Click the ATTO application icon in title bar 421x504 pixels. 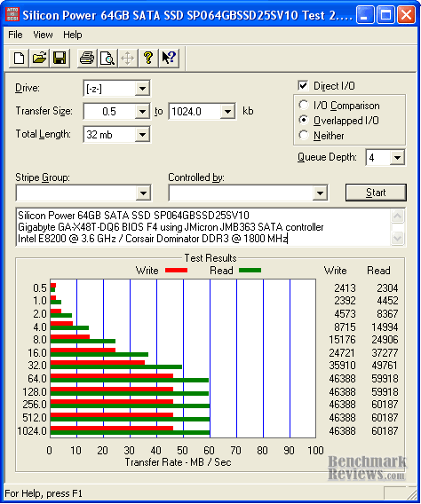pos(12,14)
